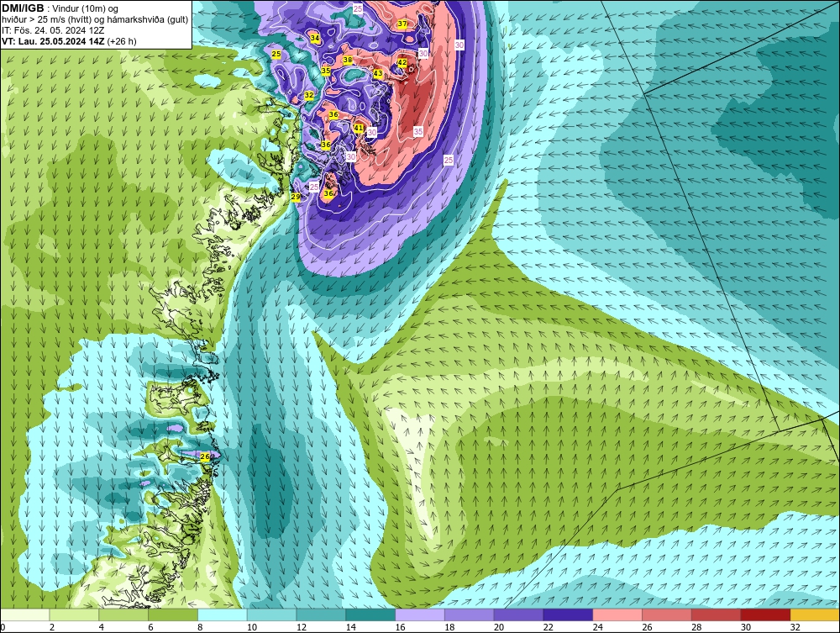Click the '(+26 h)' forecast offset text

(122, 41)
